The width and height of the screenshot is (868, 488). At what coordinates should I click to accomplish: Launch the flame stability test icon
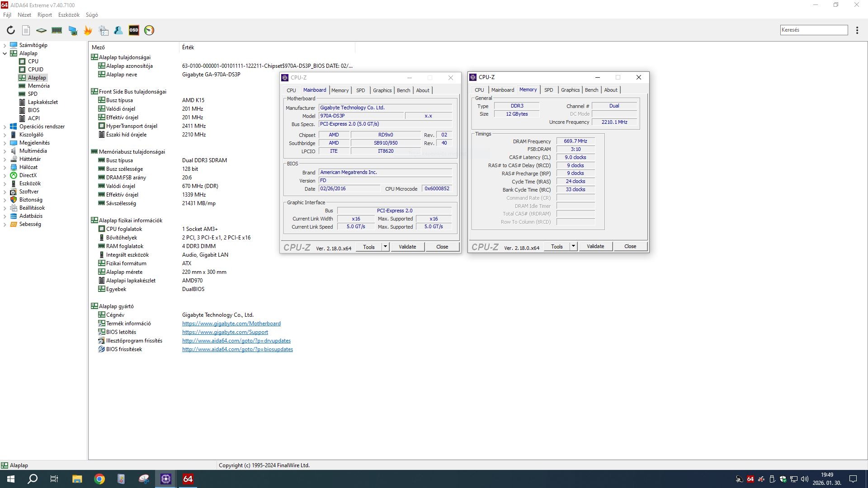88,30
